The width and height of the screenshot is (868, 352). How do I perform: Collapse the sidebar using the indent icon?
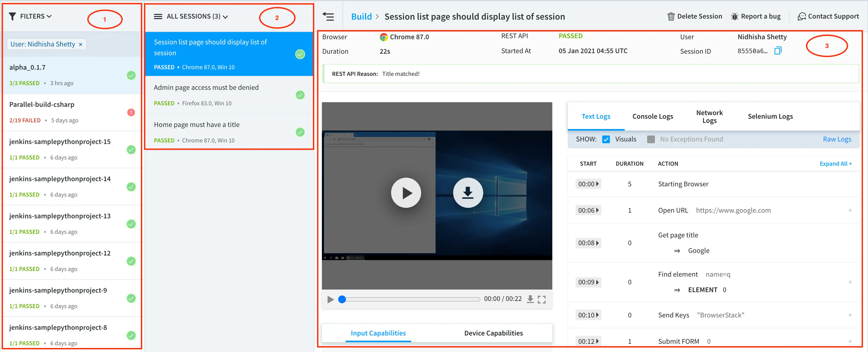click(328, 17)
